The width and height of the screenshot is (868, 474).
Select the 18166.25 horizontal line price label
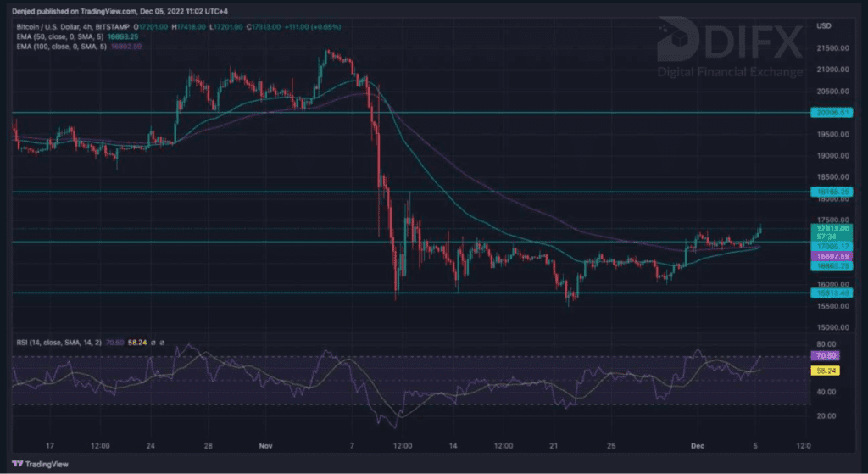832,192
